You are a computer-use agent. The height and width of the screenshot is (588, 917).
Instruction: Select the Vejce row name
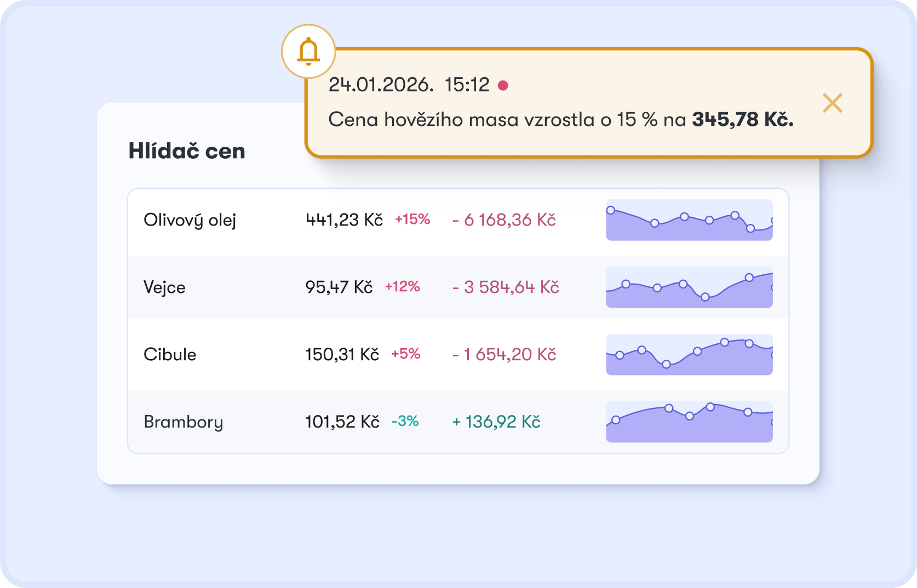[164, 287]
